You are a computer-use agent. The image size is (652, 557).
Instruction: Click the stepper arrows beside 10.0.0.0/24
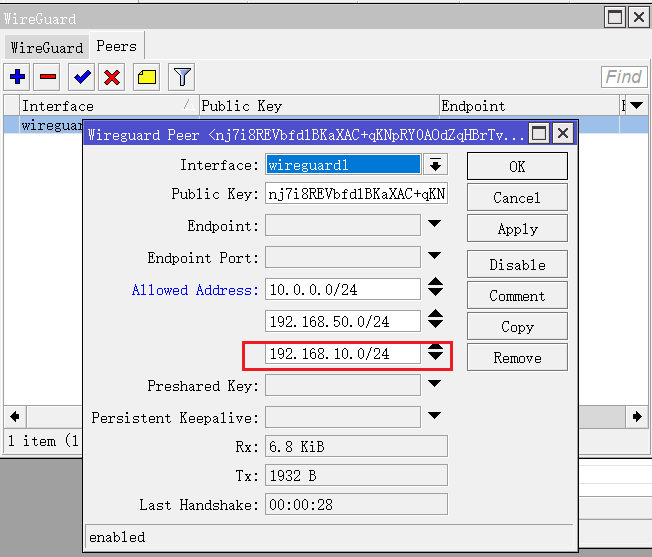click(x=435, y=288)
